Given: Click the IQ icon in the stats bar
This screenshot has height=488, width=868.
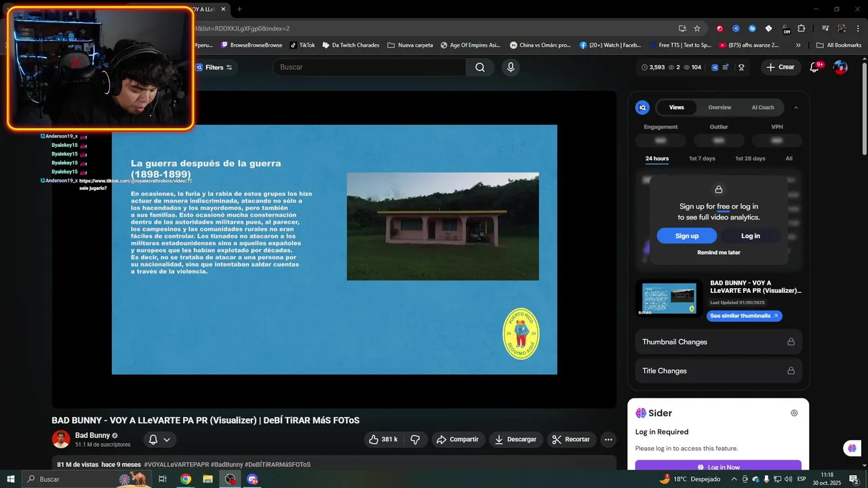Looking at the screenshot, I should tap(715, 67).
